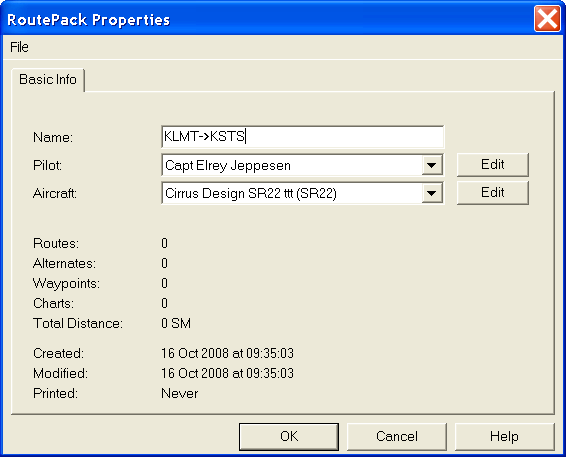The image size is (566, 457).
Task: Click the Modified date value
Action: click(x=227, y=373)
